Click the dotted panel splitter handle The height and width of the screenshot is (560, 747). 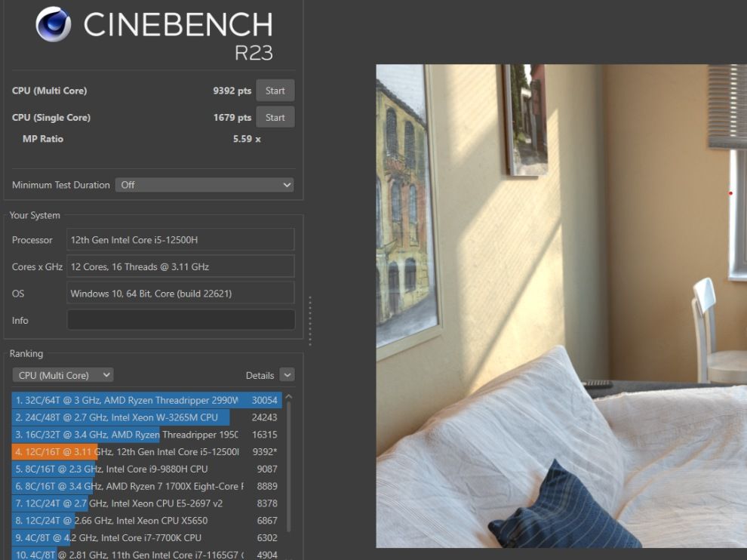pos(310,321)
